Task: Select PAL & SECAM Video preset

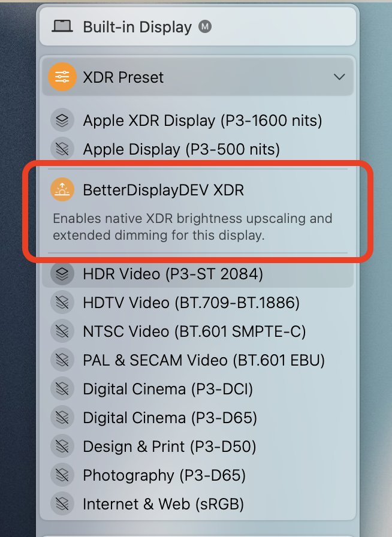Action: click(x=204, y=360)
